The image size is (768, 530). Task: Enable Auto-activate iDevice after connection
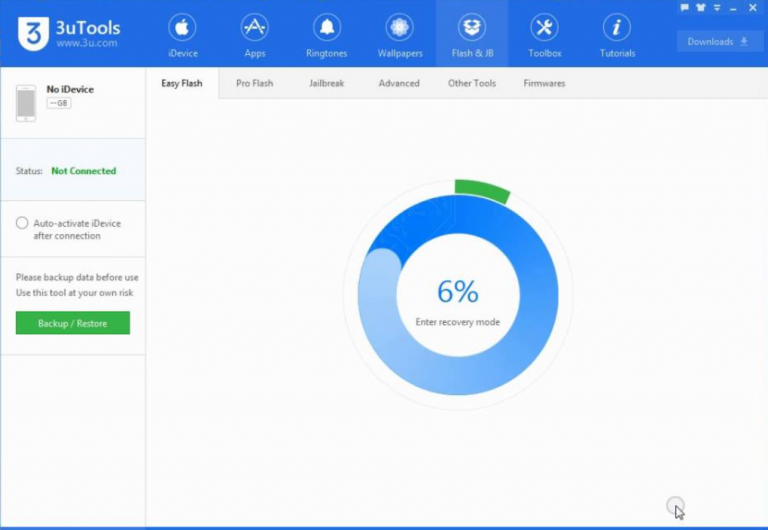pos(22,223)
